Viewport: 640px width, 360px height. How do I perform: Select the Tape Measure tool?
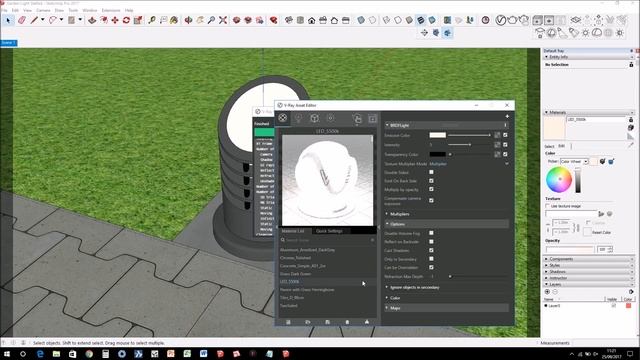pyautogui.click(x=152, y=20)
